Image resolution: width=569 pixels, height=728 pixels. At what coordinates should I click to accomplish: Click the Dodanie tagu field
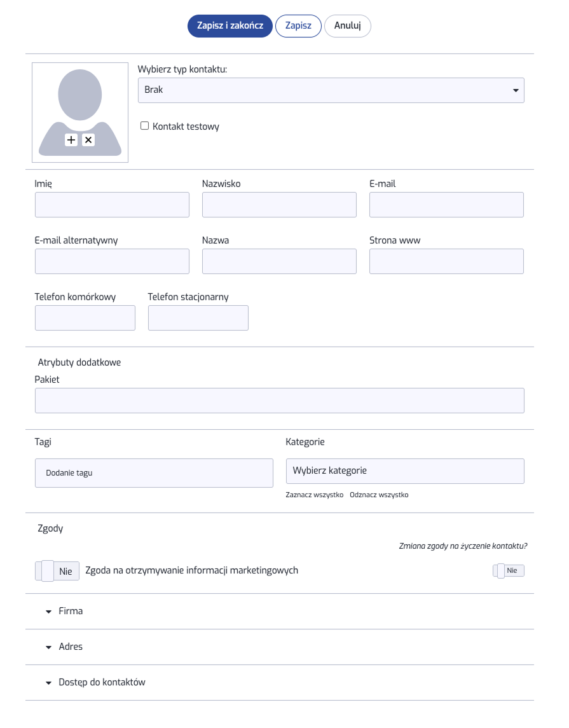[154, 473]
